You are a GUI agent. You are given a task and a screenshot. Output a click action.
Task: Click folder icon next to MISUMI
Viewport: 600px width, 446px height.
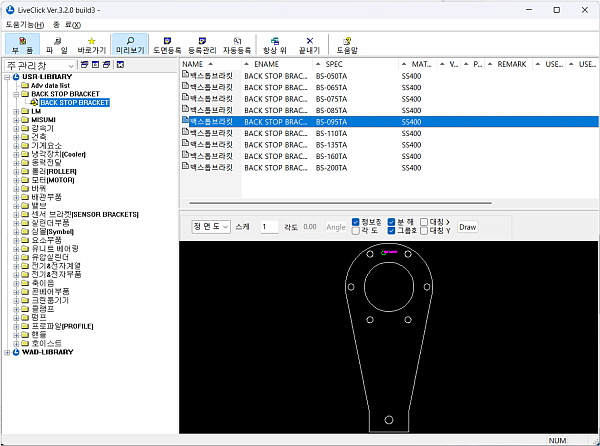(x=25, y=120)
